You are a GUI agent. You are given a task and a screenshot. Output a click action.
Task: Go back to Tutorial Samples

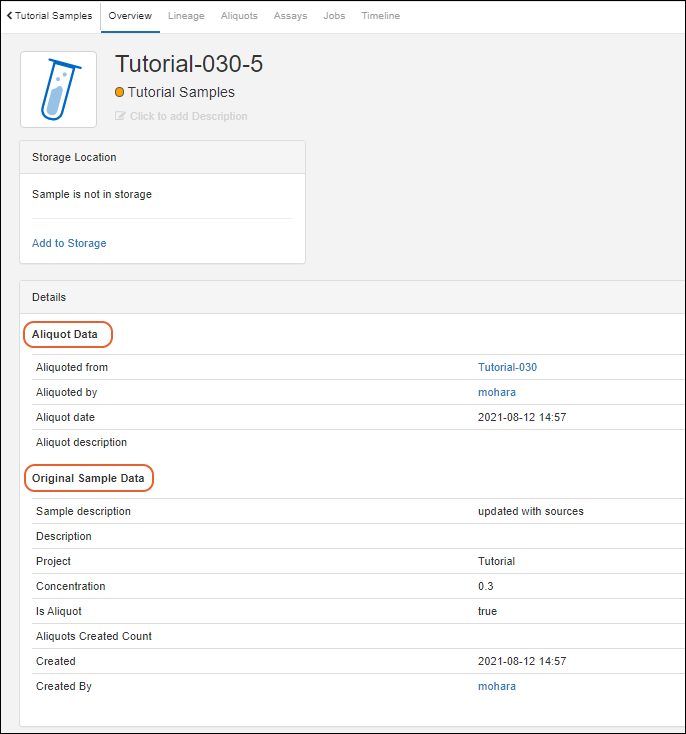pos(50,16)
